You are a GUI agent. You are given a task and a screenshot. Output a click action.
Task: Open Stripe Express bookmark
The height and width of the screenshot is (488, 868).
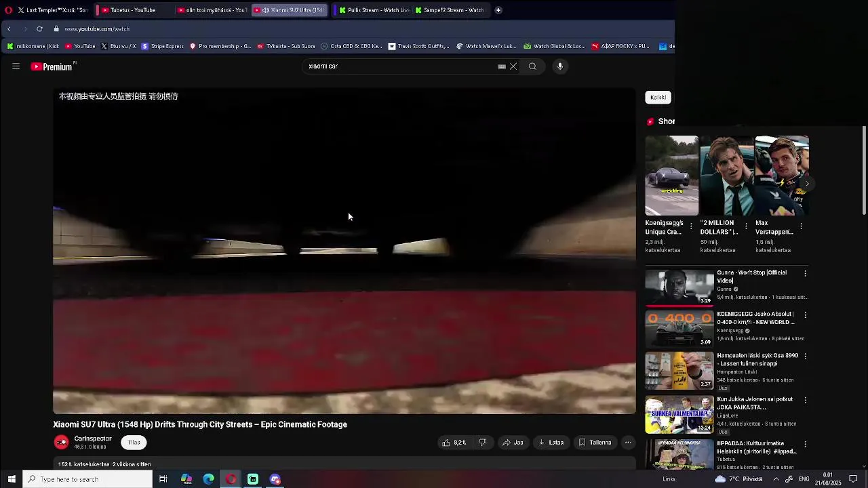point(163,46)
